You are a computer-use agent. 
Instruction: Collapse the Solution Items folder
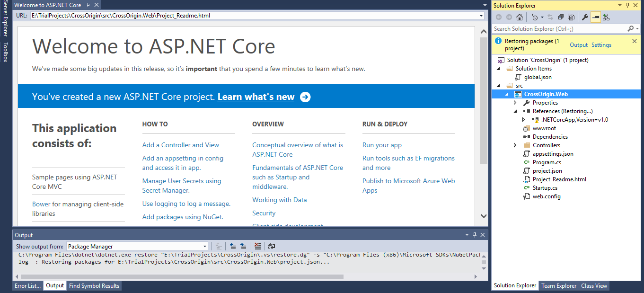(498, 69)
